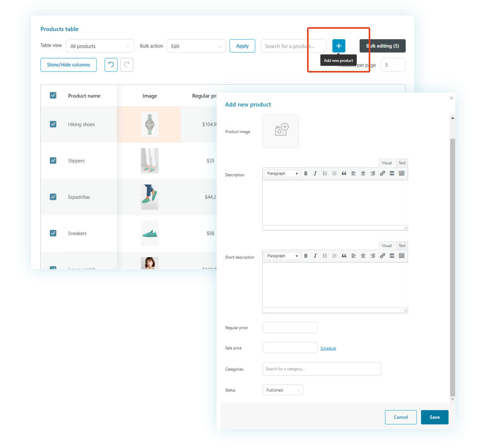Open Paragraph format dropdown in Short description editor

click(282, 256)
